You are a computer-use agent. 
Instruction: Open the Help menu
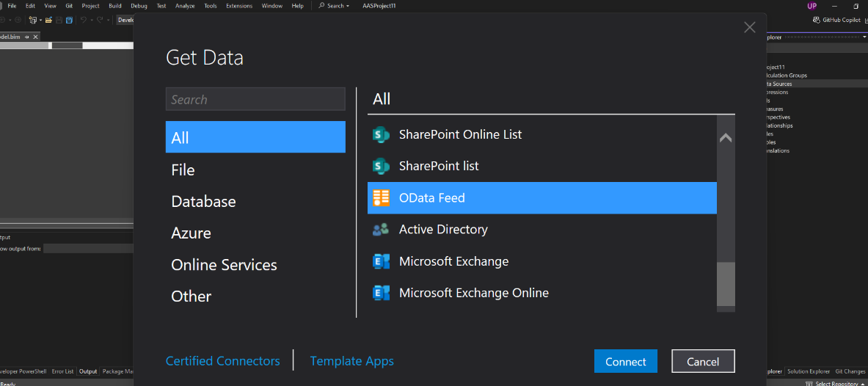tap(297, 6)
